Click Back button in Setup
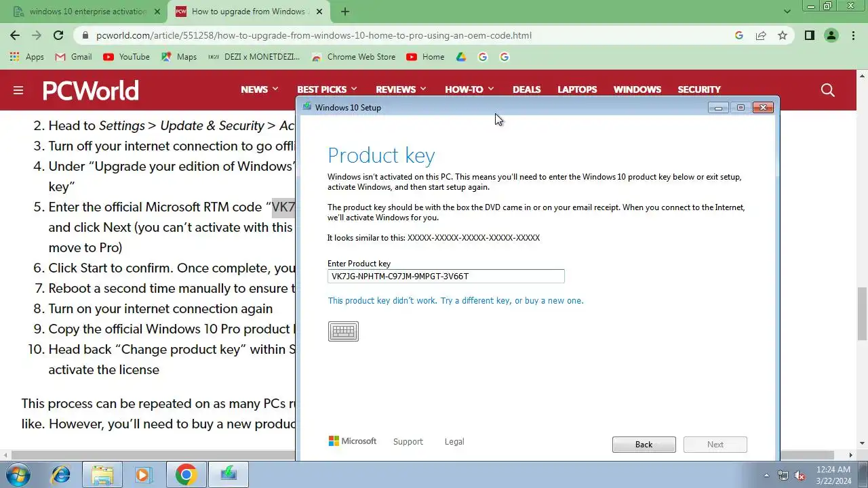 (x=644, y=445)
